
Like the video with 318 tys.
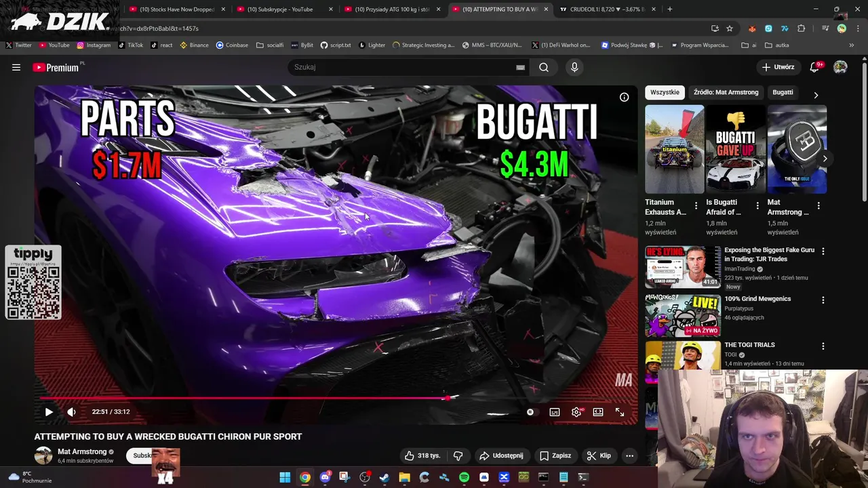click(422, 455)
